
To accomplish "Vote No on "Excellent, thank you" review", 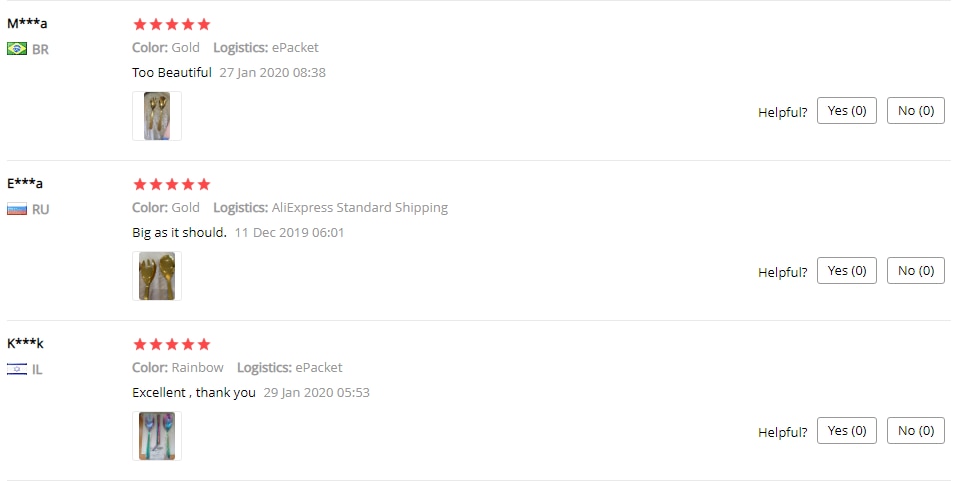I will [x=916, y=431].
